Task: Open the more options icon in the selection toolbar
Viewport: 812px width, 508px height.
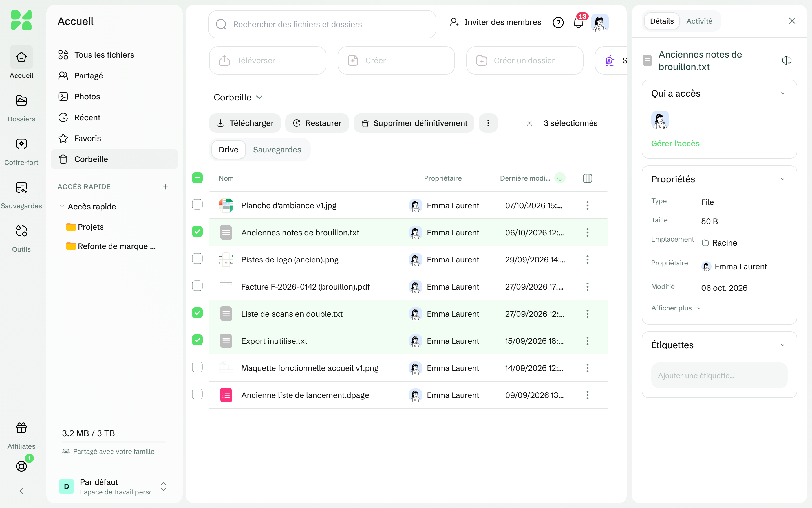Action: [x=488, y=123]
